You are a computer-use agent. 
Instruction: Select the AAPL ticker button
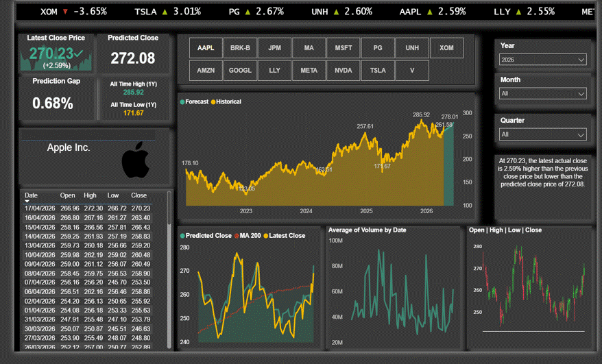[206, 48]
